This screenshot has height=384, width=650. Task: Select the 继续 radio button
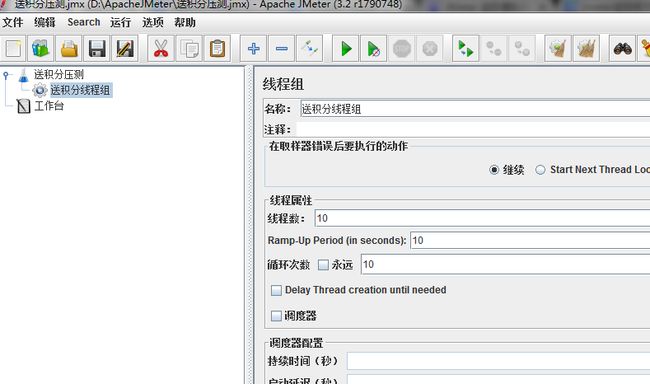click(494, 170)
